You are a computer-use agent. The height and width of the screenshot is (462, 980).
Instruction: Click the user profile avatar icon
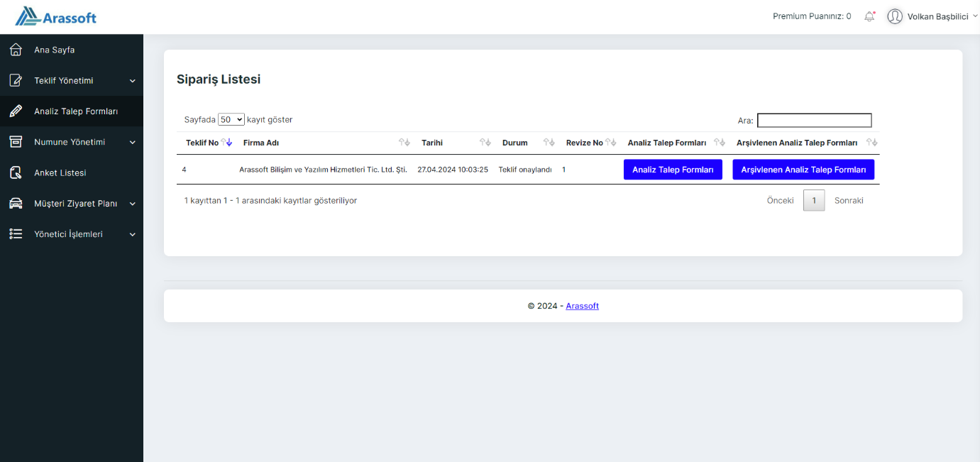pyautogui.click(x=895, y=16)
